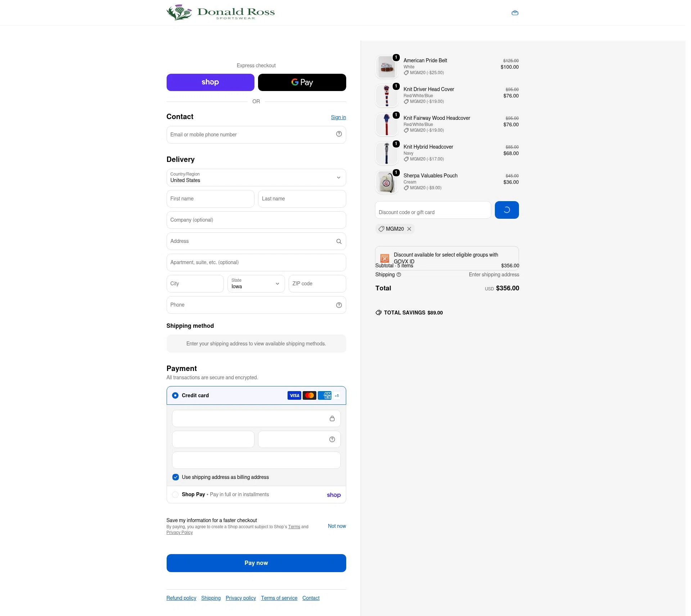The height and width of the screenshot is (616, 691).
Task: Click the Total amount $356.00
Action: [507, 288]
